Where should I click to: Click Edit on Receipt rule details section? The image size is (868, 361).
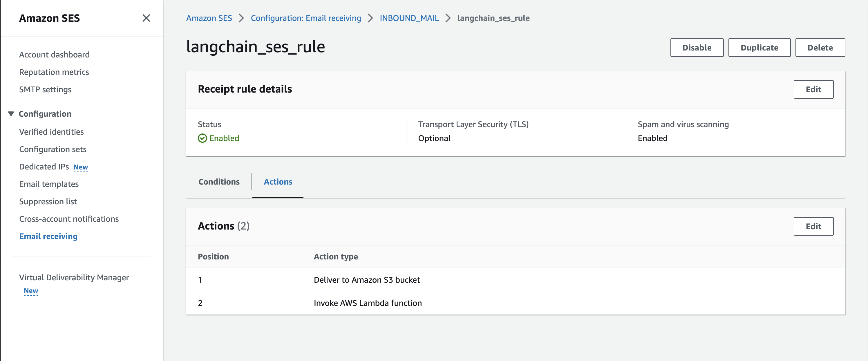(813, 89)
